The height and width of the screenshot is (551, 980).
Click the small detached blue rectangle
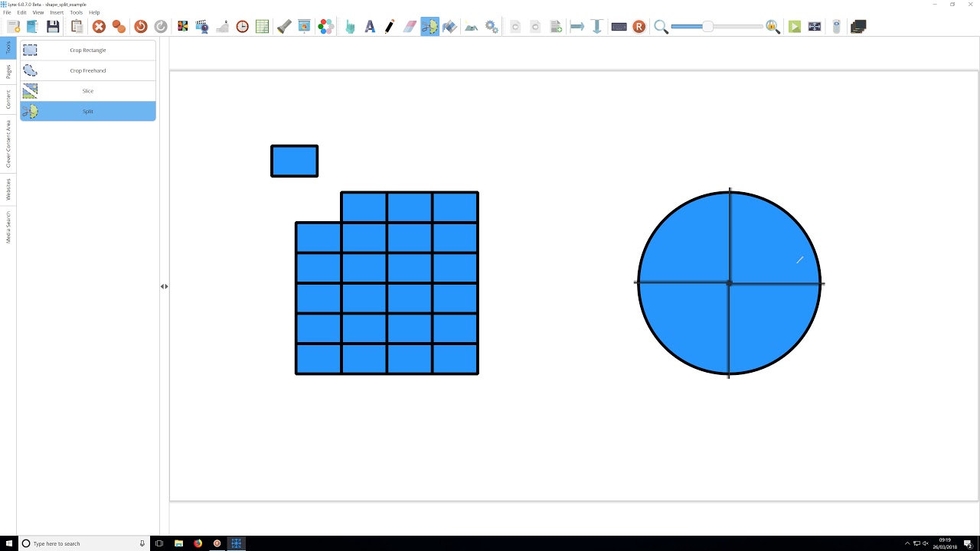[295, 161]
